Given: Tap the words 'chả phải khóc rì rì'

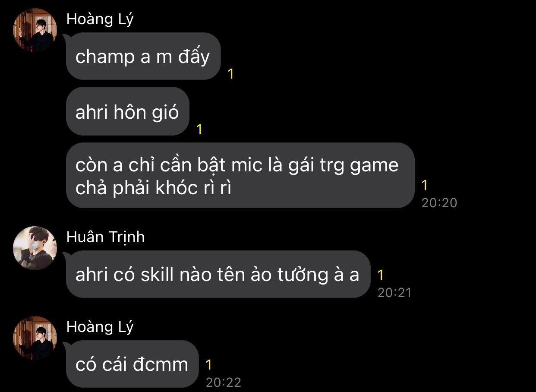Looking at the screenshot, I should [x=154, y=188].
